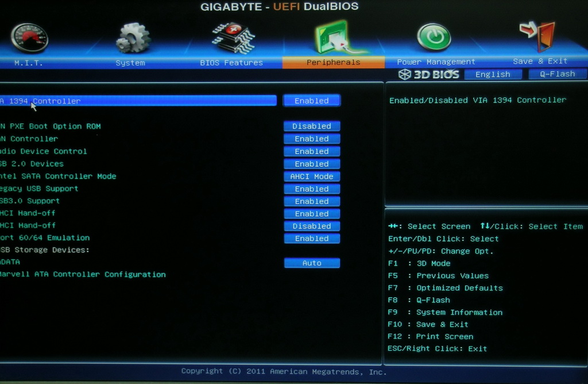The height and width of the screenshot is (384, 588).
Task: Select the USB3.0 Support row
Action: (30, 201)
